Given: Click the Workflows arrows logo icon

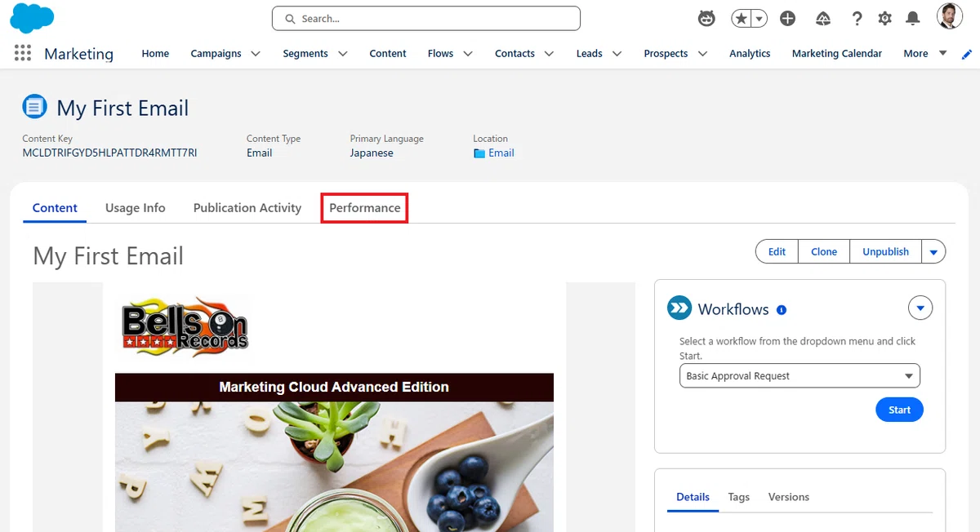Looking at the screenshot, I should 679,308.
